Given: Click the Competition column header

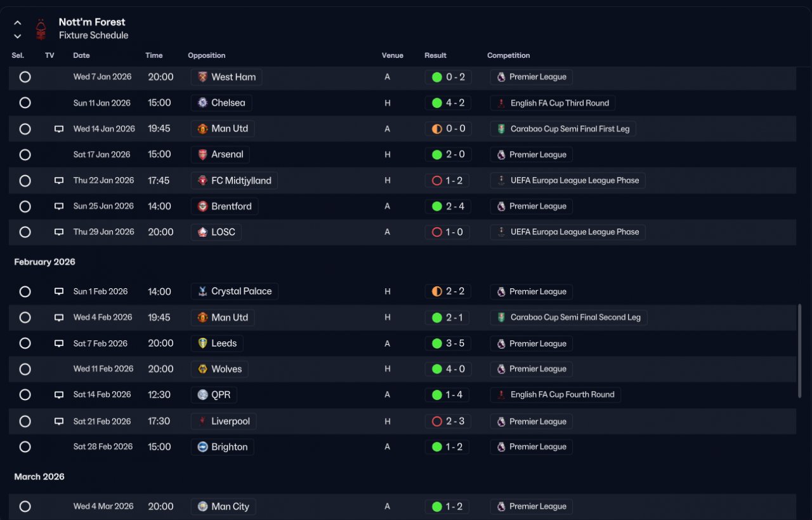Looking at the screenshot, I should 508,56.
